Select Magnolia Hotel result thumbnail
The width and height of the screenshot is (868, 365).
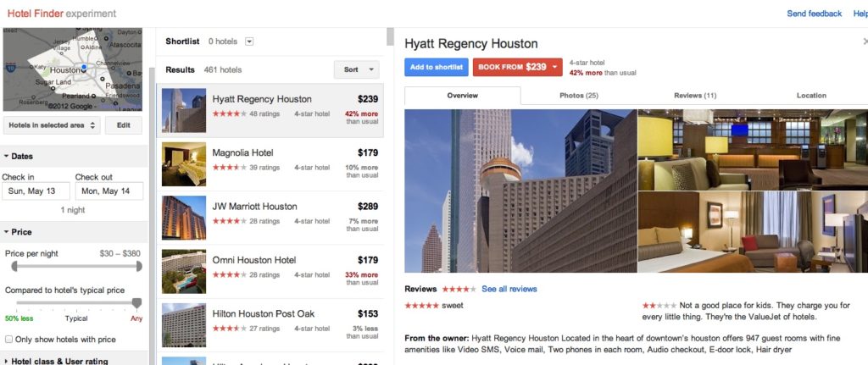pos(184,164)
